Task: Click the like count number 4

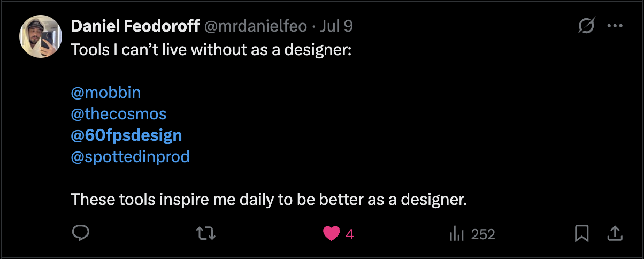Action: tap(350, 234)
